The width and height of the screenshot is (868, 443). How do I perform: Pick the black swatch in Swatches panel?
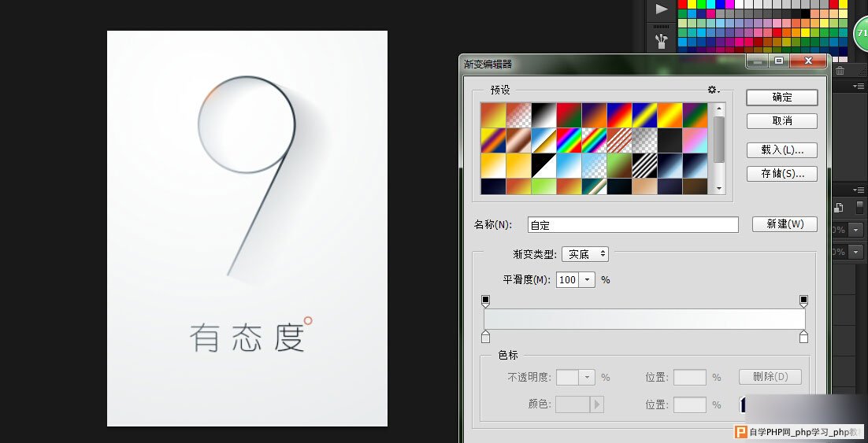tap(806, 13)
